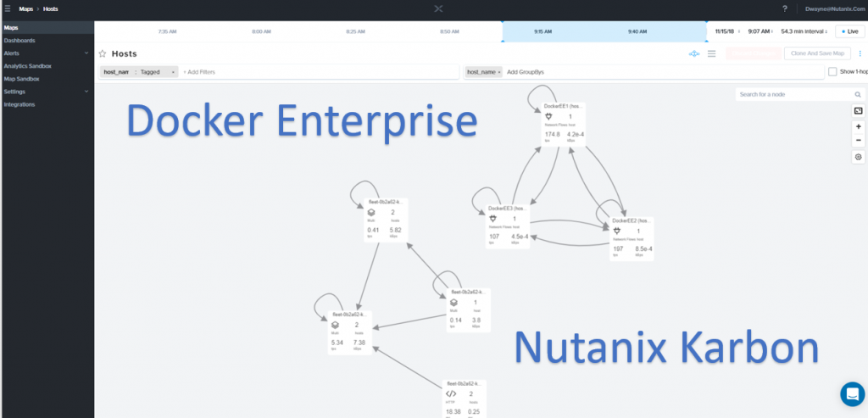Open the chat support bubble
Screen dimensions: 868x418
tap(851, 394)
